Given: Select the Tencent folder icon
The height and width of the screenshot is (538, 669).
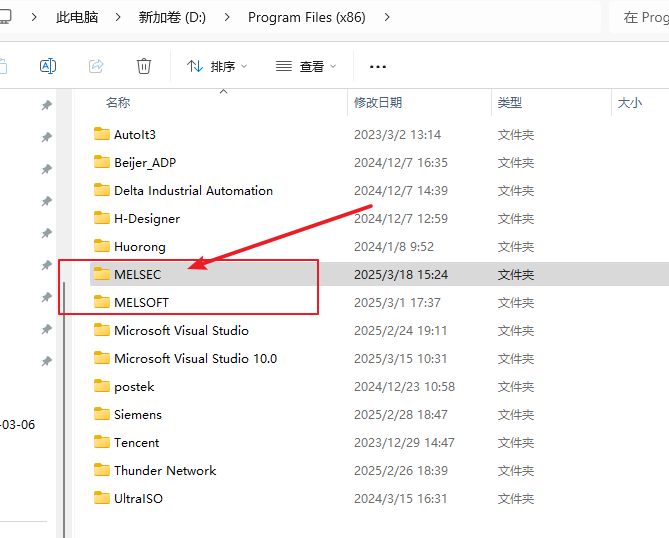Looking at the screenshot, I should pos(102,442).
